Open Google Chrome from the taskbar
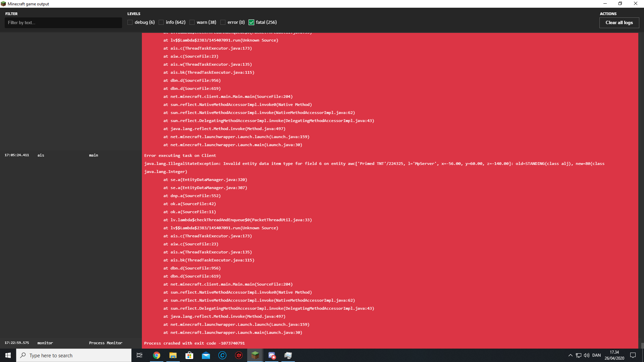The height and width of the screenshot is (362, 644). point(157,355)
